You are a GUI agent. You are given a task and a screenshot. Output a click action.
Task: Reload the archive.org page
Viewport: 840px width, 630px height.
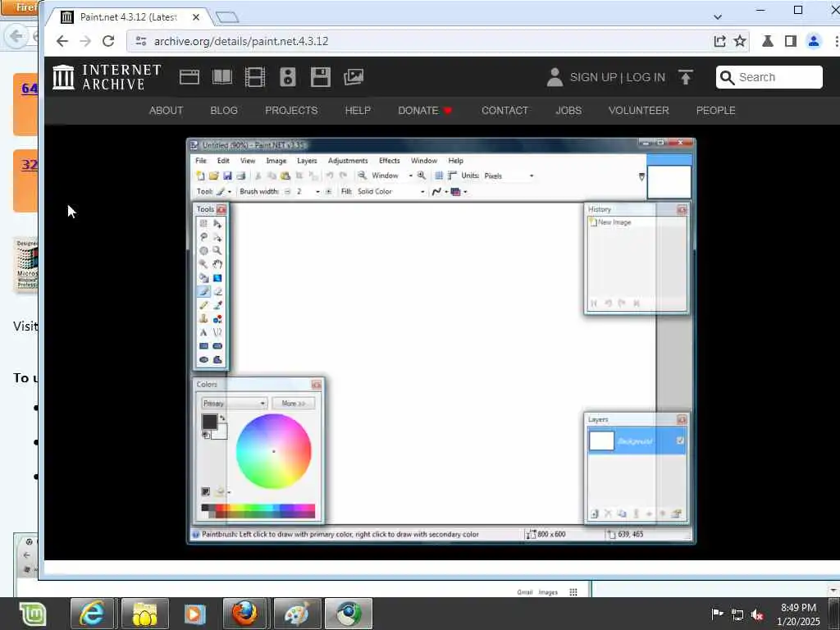(108, 41)
